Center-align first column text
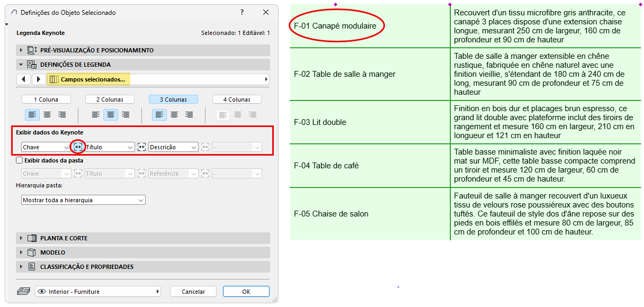This screenshot has width=644, height=307. tap(47, 114)
